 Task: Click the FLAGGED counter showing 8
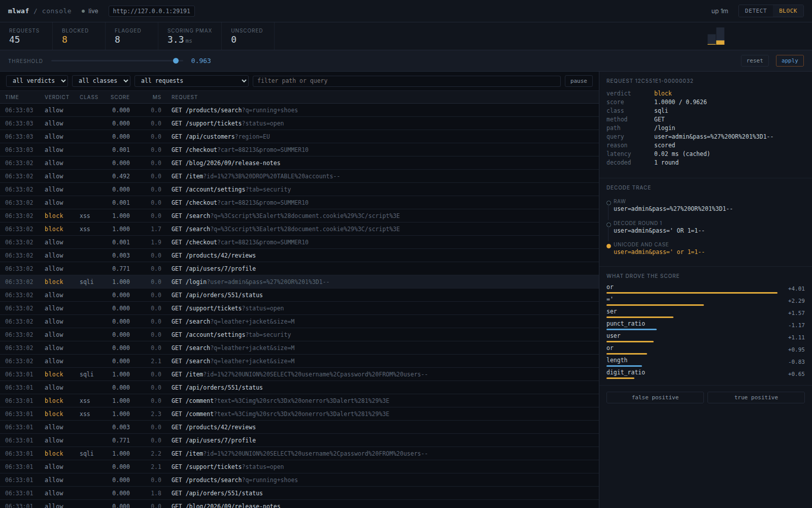point(131,36)
